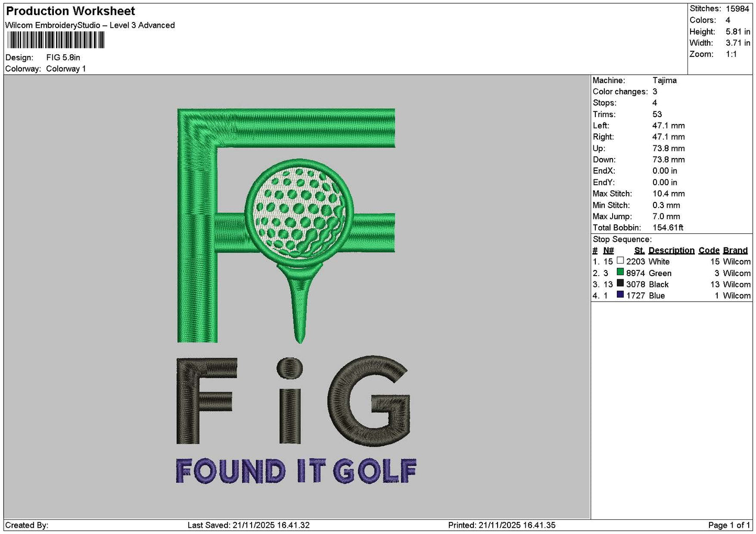
Task: Click the stitch count '1727' for Blue
Action: point(636,296)
